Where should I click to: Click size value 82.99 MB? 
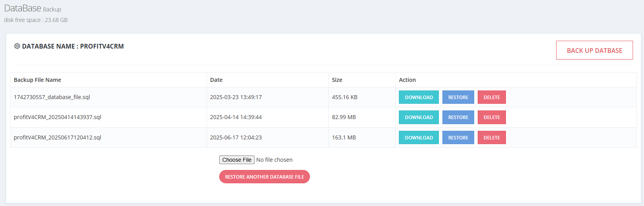click(344, 117)
